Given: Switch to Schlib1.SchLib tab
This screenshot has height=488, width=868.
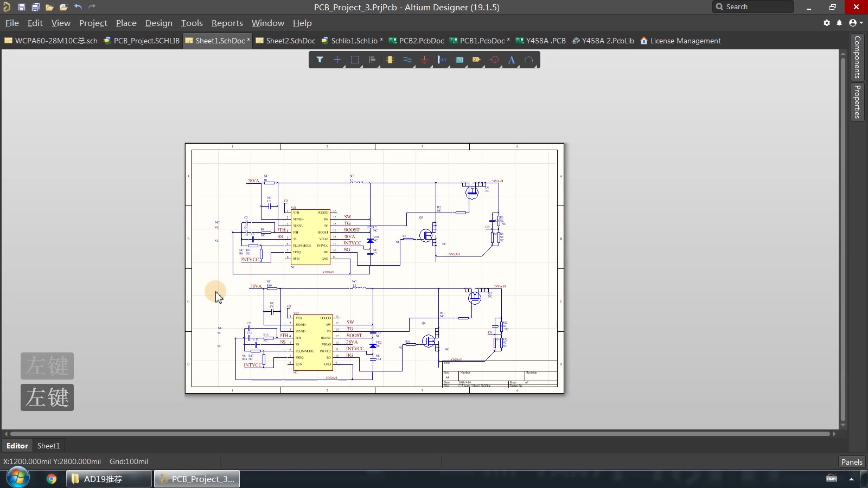Looking at the screenshot, I should [x=352, y=41].
